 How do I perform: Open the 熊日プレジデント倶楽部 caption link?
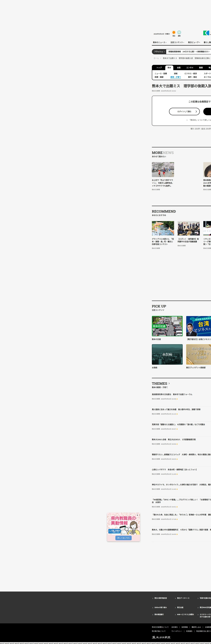tap(196, 368)
